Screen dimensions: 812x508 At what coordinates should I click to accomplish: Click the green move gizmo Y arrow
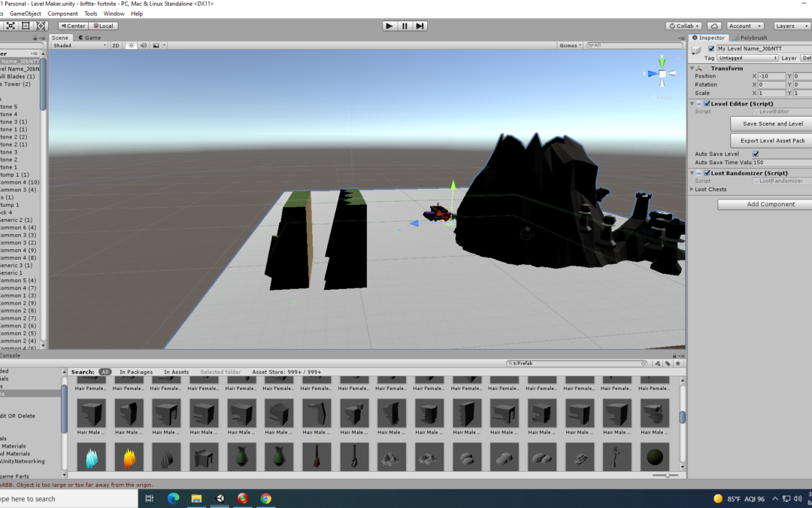coord(453,186)
